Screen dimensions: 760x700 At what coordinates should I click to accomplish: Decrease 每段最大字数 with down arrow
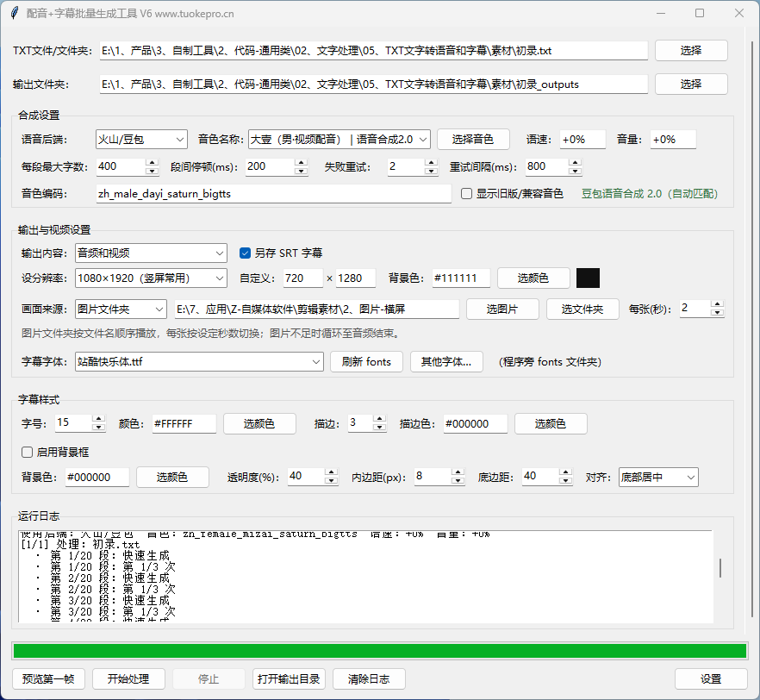click(153, 171)
